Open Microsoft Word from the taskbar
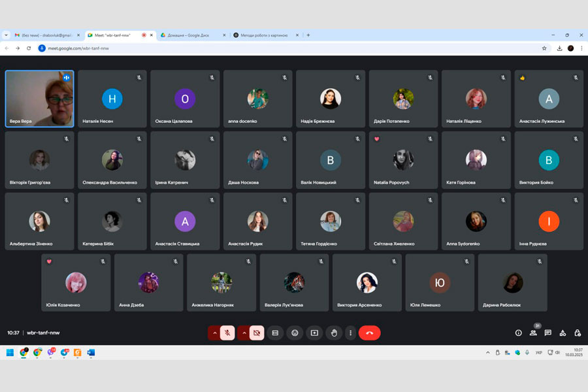 (91, 352)
